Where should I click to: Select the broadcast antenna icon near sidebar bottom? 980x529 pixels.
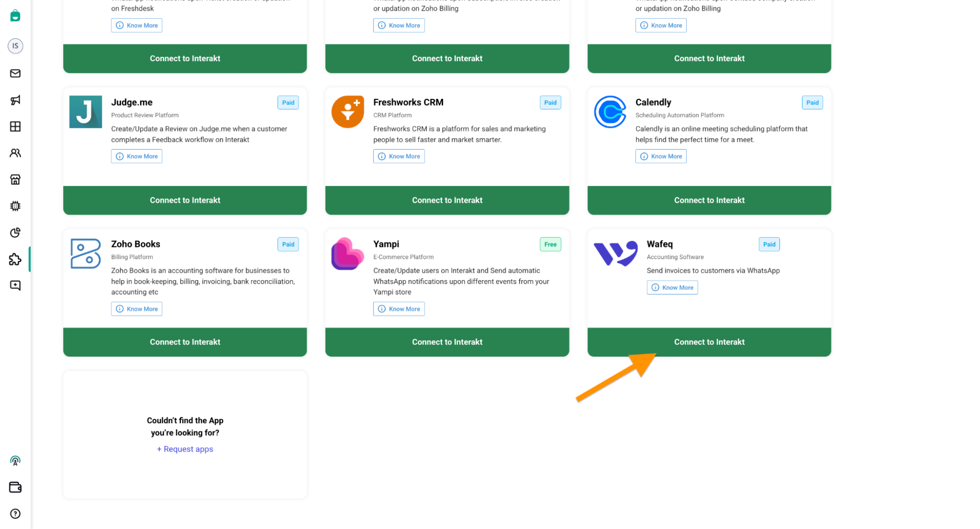[x=15, y=460]
